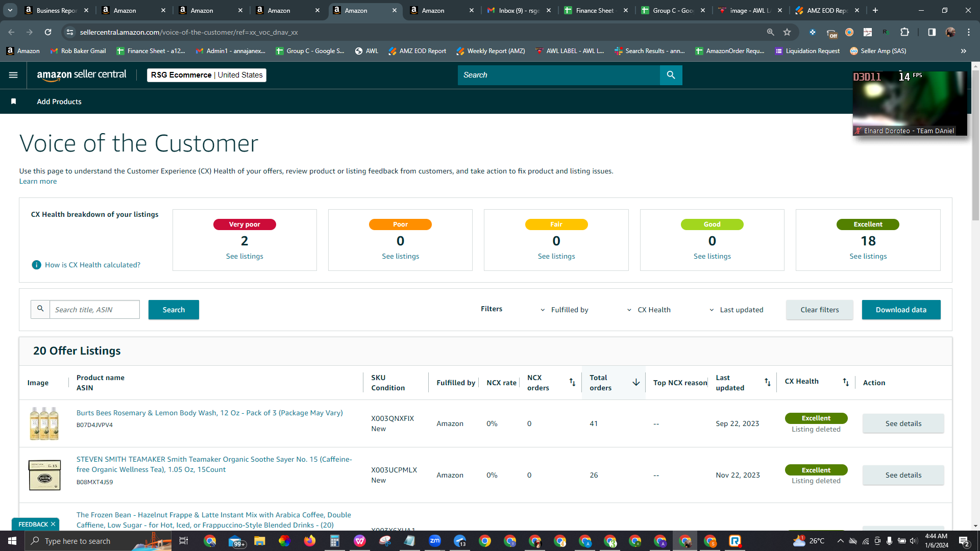Open the Liquidation Request bookmark
The height and width of the screenshot is (551, 980).
[x=807, y=51]
